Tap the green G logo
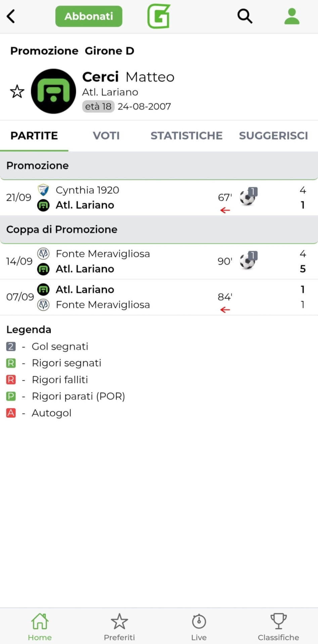 tap(159, 16)
